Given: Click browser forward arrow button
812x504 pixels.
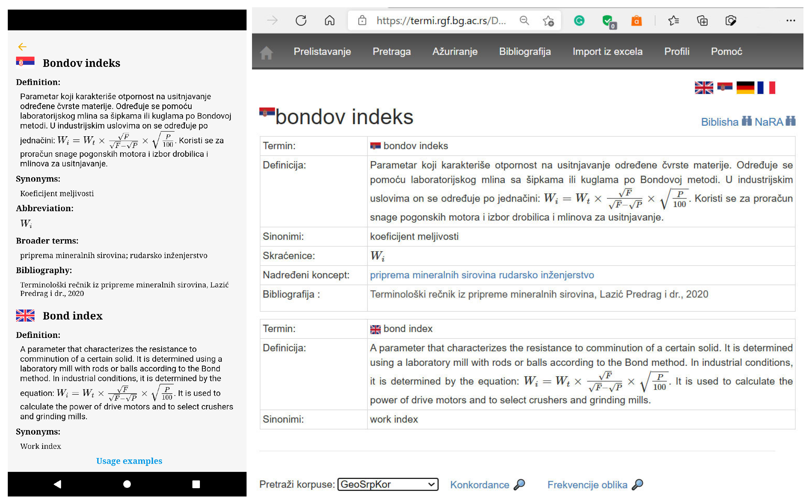Looking at the screenshot, I should pos(272,21).
